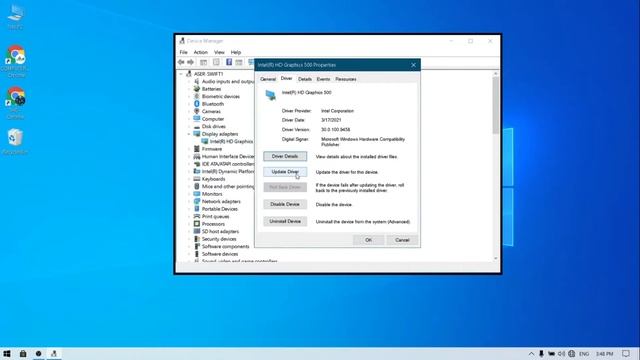The image size is (640, 360).
Task: Toggle the action pane toolbar icon
Action: point(239,62)
